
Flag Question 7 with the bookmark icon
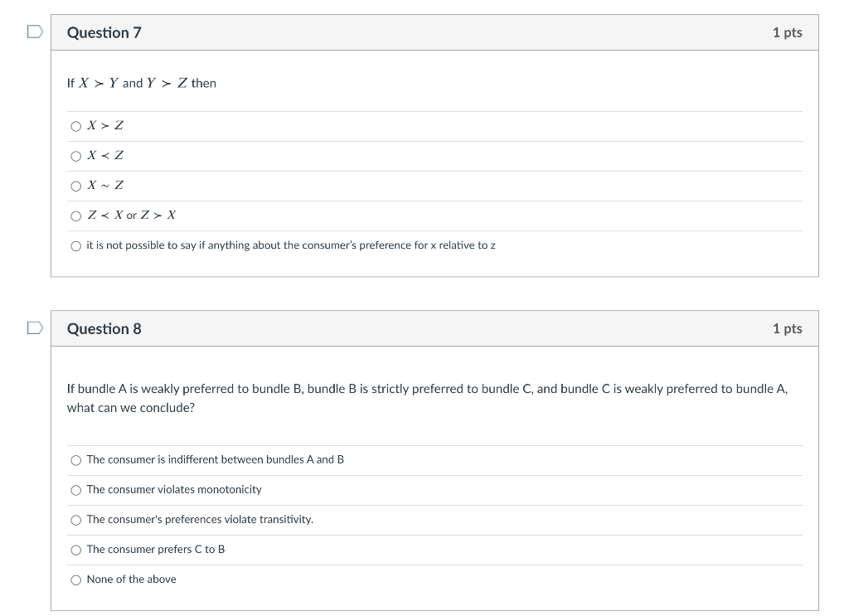tap(35, 32)
